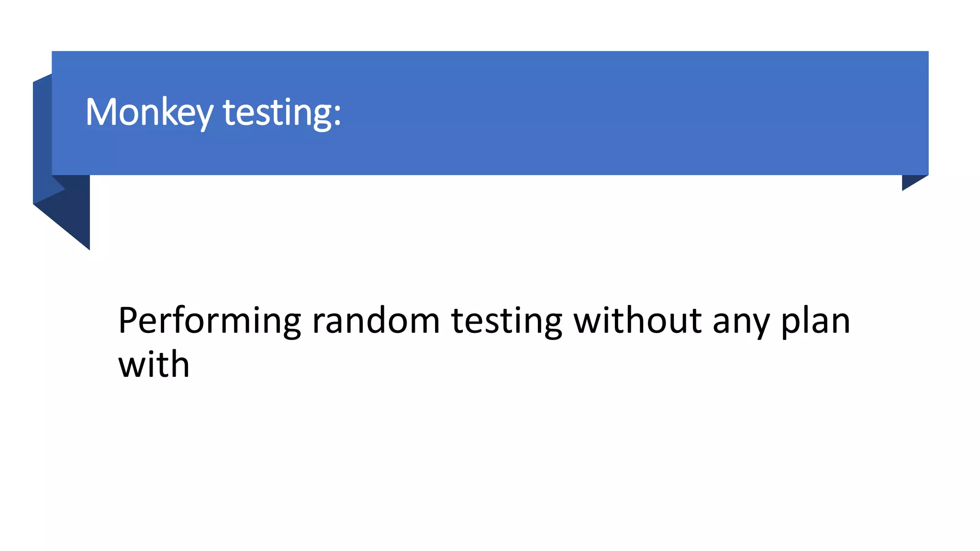The height and width of the screenshot is (551, 980).
Task: Place cursor on the word "without"
Action: pyautogui.click(x=637, y=320)
